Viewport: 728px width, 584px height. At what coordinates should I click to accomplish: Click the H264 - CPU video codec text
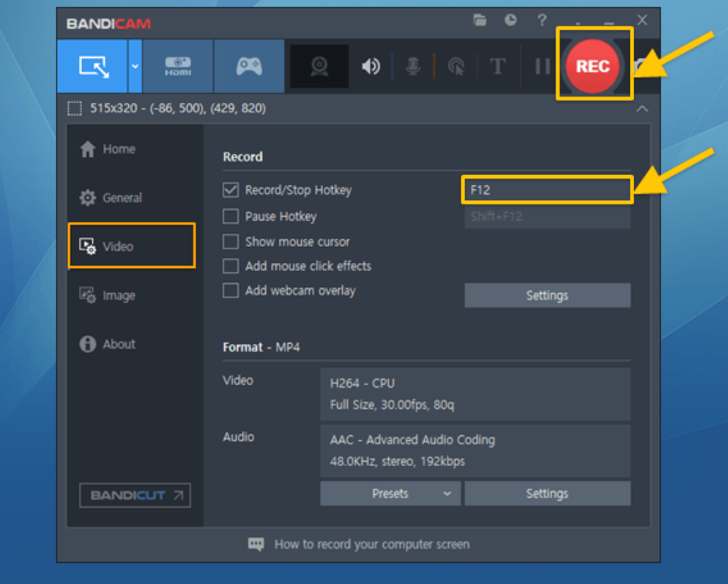point(362,383)
